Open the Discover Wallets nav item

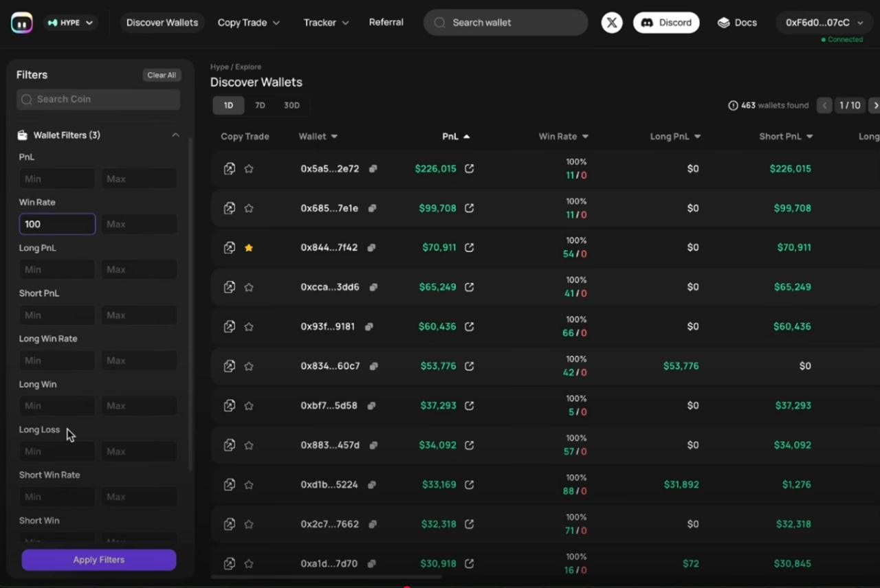[162, 23]
